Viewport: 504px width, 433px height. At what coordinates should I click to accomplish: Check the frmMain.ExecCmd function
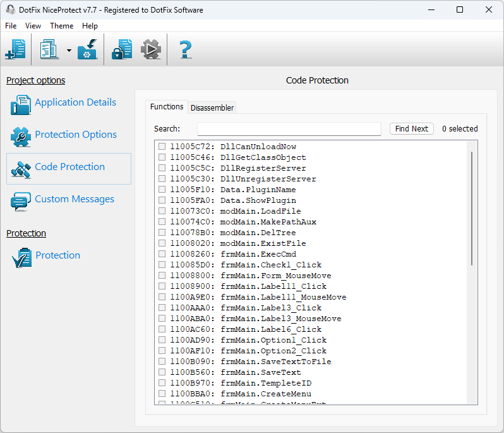[162, 254]
